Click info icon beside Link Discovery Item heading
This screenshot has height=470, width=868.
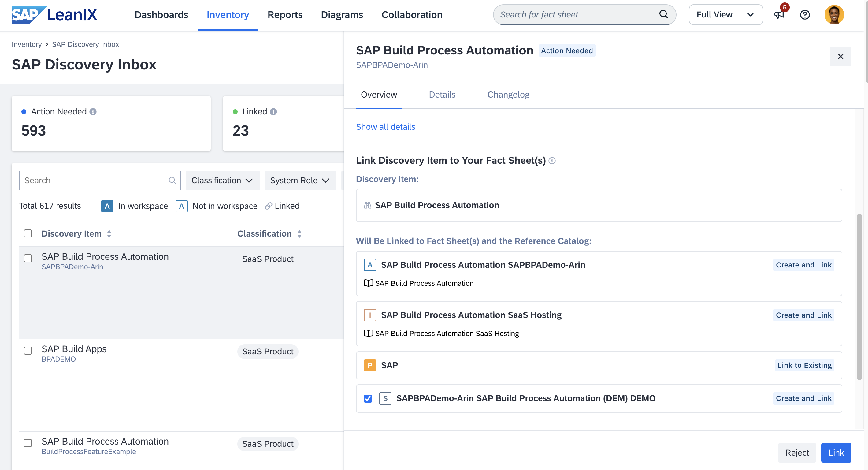552,160
